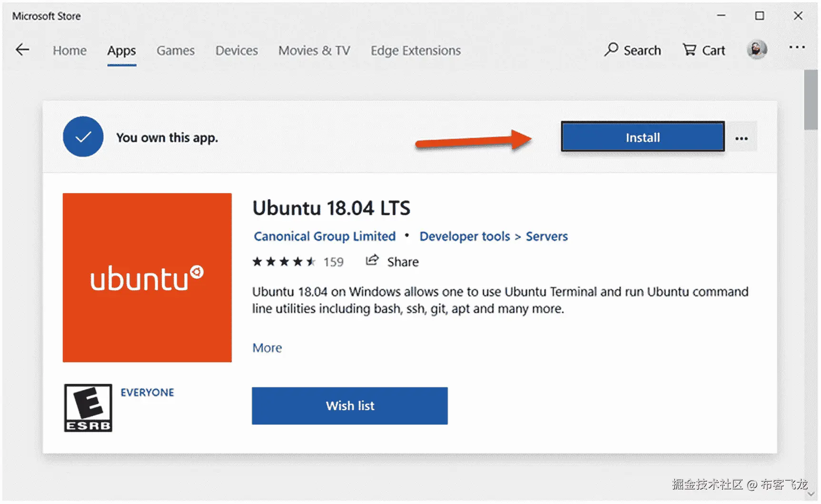This screenshot has width=821, height=504.
Task: Click the back arrow icon
Action: (x=22, y=49)
